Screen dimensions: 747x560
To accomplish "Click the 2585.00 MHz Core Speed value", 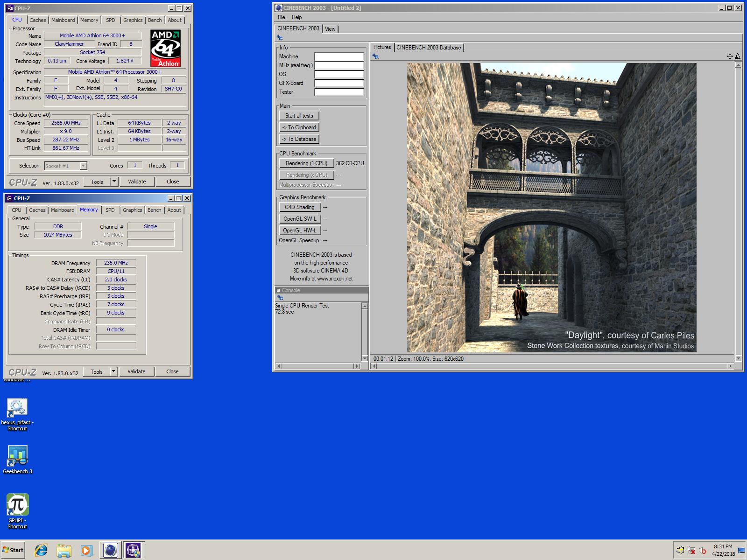I will [x=66, y=123].
